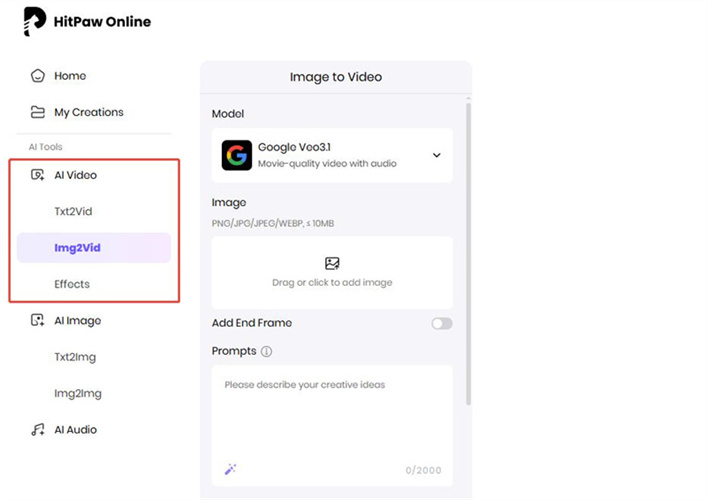
Task: Toggle the Add End Frame switch
Action: 442,323
